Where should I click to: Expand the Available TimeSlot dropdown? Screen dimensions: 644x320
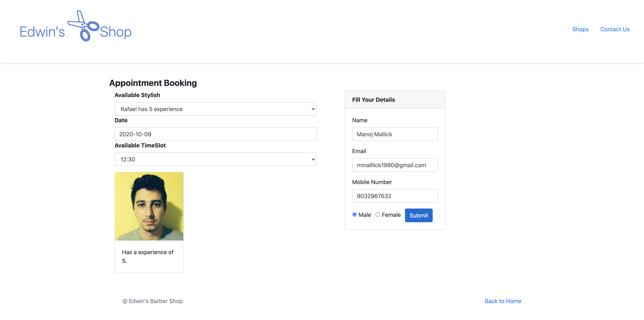215,159
